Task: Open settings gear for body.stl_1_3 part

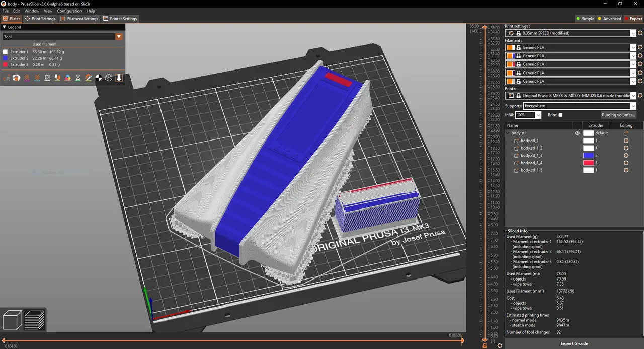Action: 626,156
